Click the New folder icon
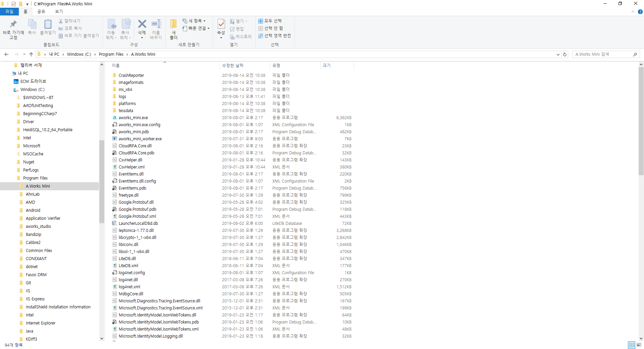This screenshot has width=644, height=349. pos(173,24)
